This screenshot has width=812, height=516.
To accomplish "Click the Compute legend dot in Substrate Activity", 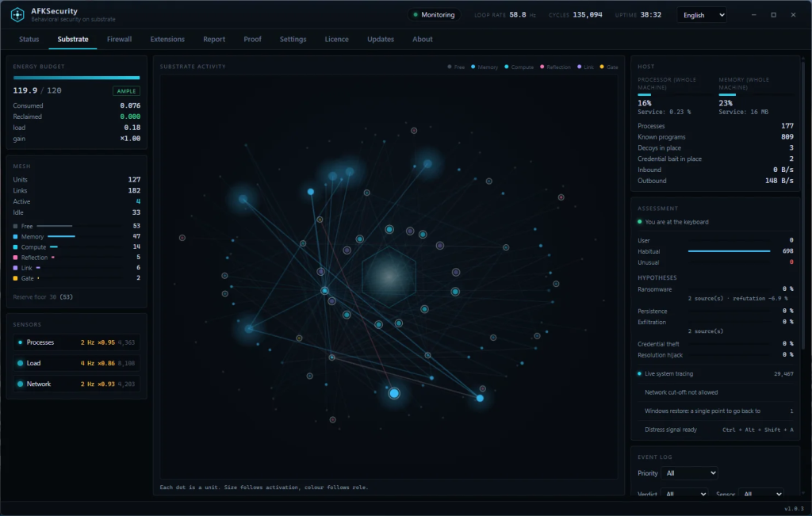I will click(x=507, y=67).
